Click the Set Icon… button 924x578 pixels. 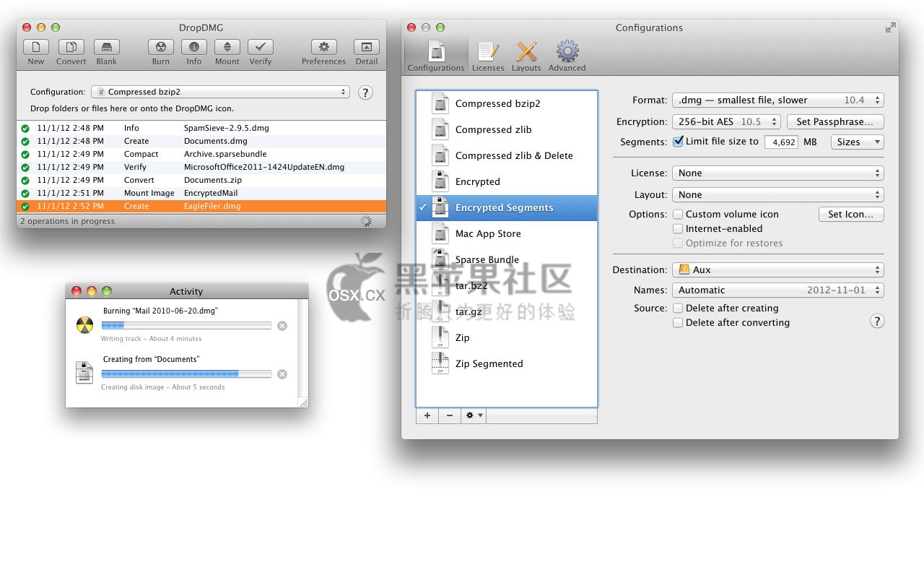(851, 215)
